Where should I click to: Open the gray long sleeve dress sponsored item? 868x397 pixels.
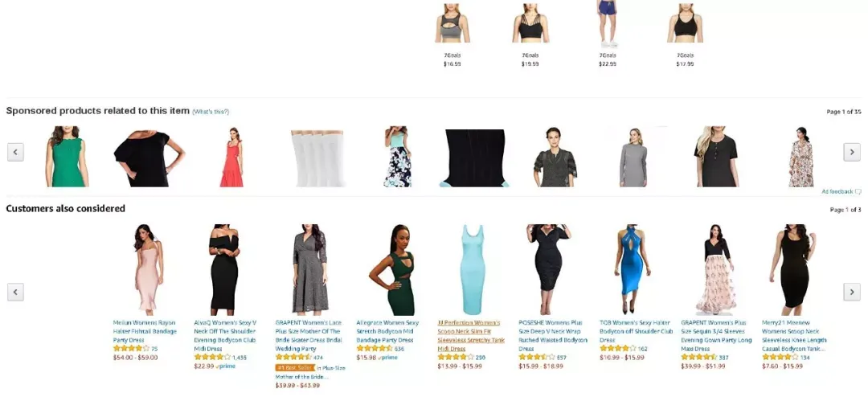(x=633, y=158)
